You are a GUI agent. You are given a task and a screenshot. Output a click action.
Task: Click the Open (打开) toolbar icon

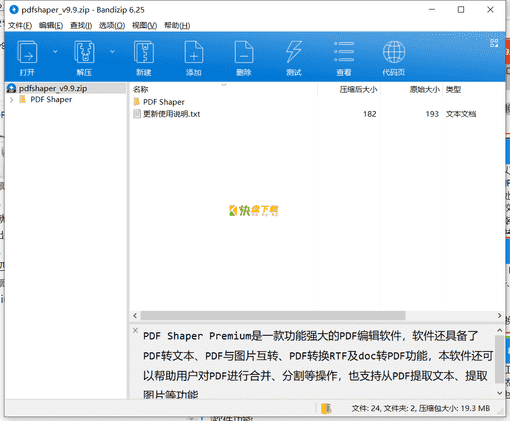[27, 52]
